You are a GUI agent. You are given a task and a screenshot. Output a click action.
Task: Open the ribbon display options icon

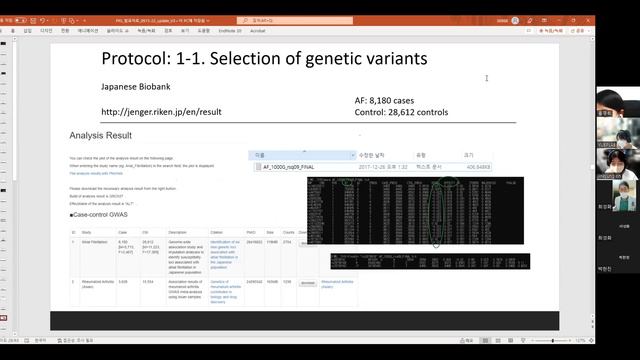pyautogui.click(x=544, y=20)
